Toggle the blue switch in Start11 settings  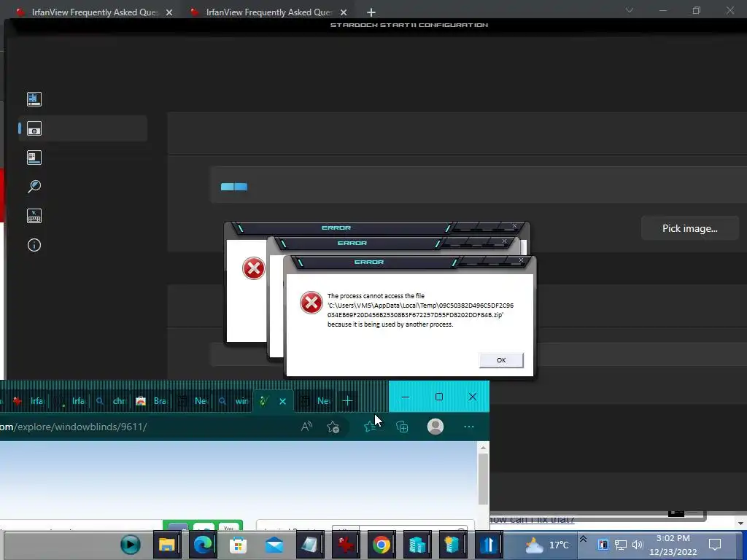[234, 187]
